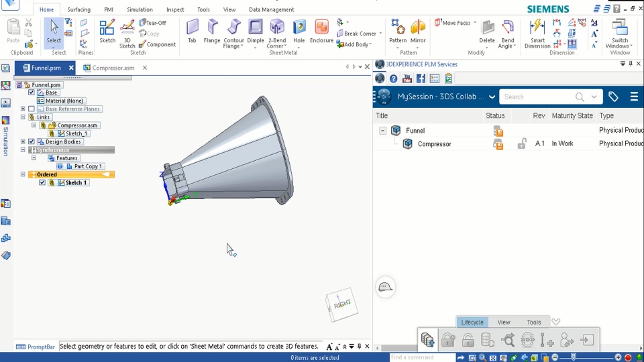Image resolution: width=644 pixels, height=362 pixels.
Task: Toggle the Base checkbox
Action: 32,93
